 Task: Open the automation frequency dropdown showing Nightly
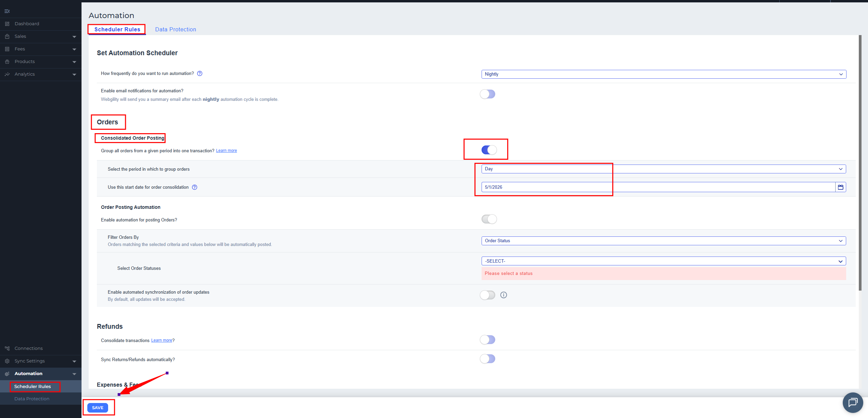pyautogui.click(x=664, y=74)
